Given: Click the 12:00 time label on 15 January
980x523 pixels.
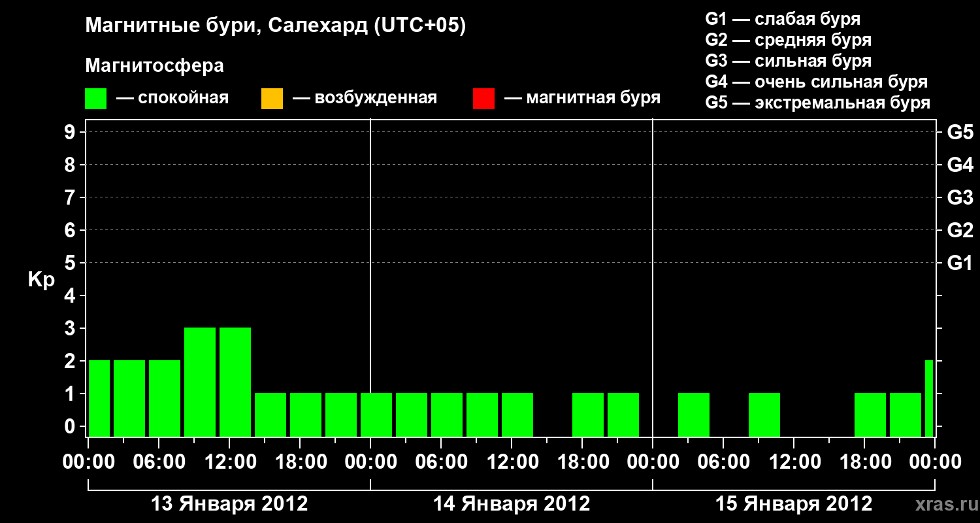Looking at the screenshot, I should [794, 462].
